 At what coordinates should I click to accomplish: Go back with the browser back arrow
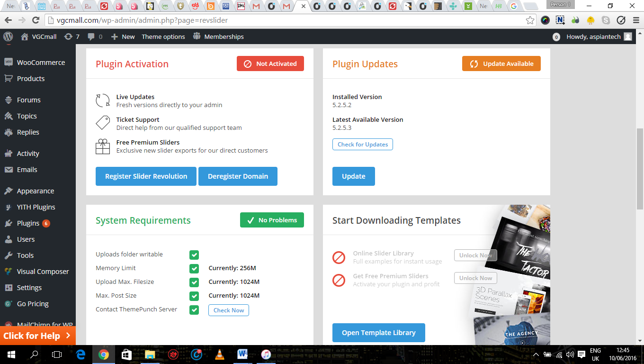pyautogui.click(x=8, y=20)
